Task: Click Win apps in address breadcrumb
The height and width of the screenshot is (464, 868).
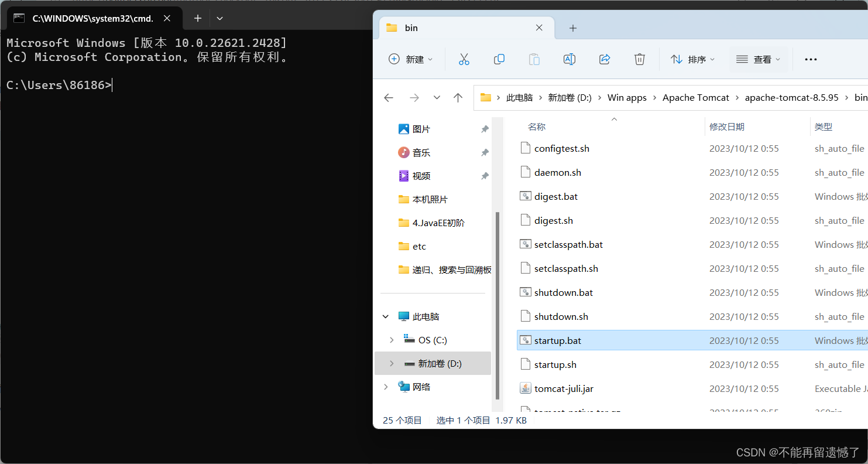Action: point(627,98)
